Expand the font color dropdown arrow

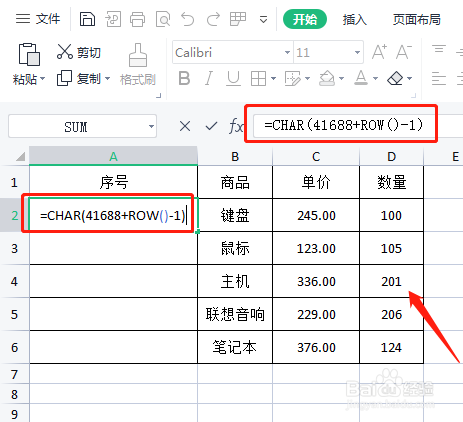coord(375,79)
